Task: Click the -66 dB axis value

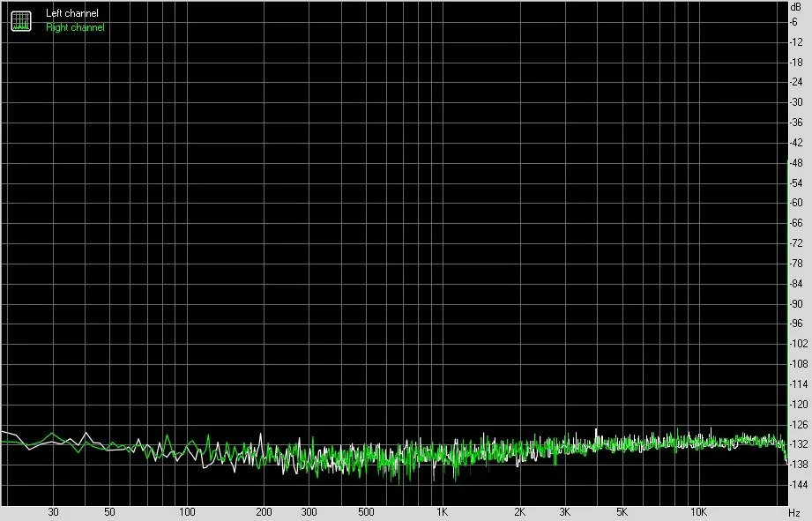Action: point(796,223)
